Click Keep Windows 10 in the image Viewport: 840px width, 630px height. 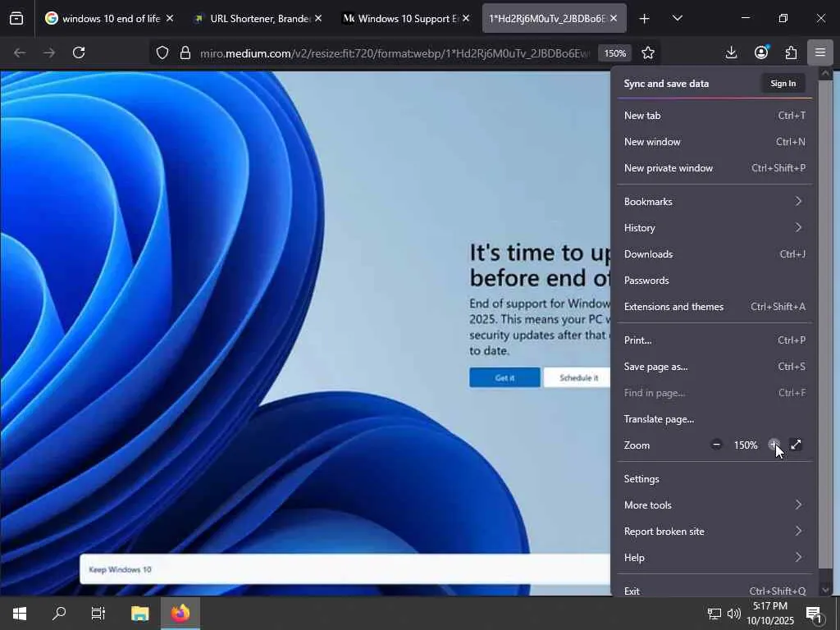tap(120, 569)
